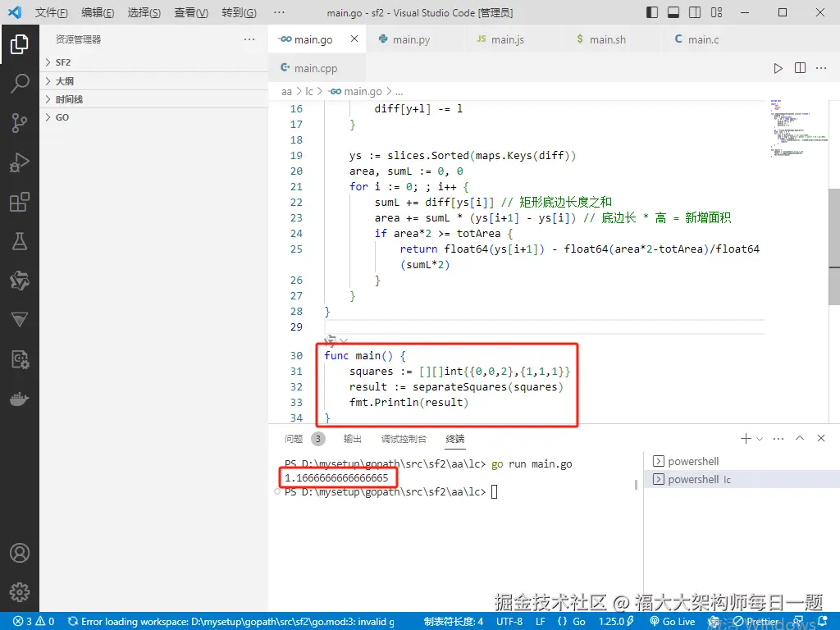The width and height of the screenshot is (840, 630).
Task: Click Go version 1.25.0 in status bar
Action: [x=616, y=622]
